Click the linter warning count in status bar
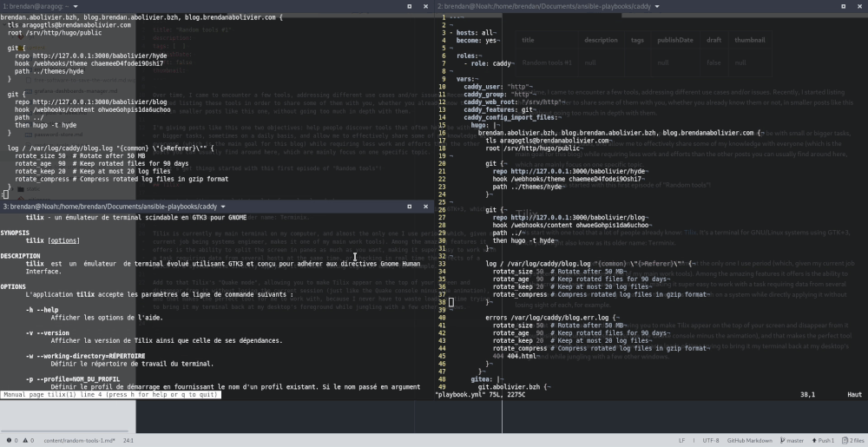868x447 pixels. click(x=28, y=440)
